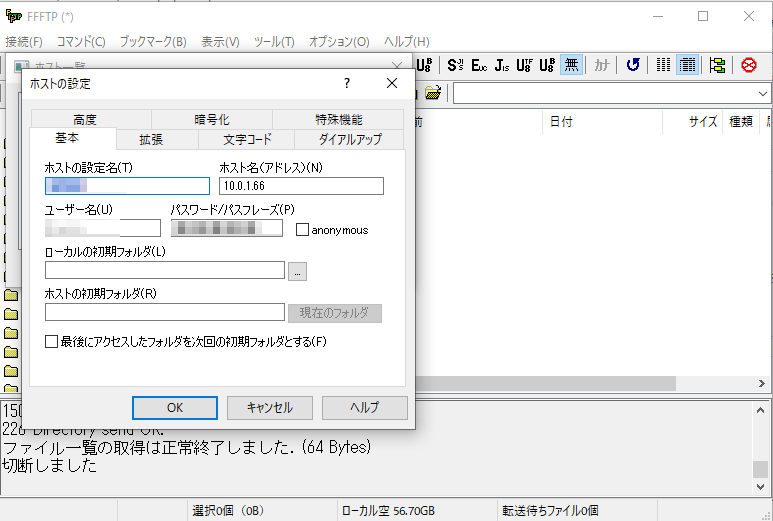Screen dimensions: 773x521
Task: Select JIS host kanji code icon
Action: pos(501,65)
